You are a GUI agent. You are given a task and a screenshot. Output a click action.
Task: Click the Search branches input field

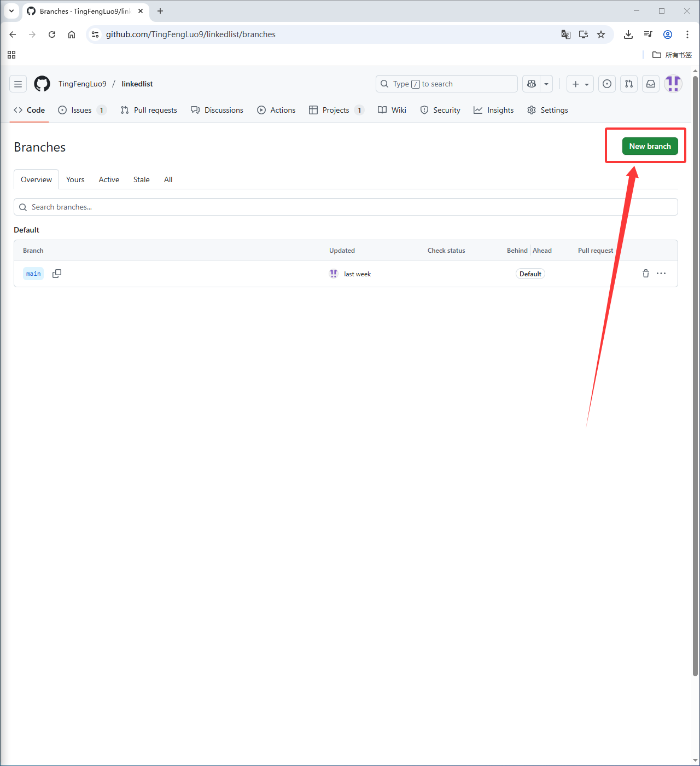346,207
